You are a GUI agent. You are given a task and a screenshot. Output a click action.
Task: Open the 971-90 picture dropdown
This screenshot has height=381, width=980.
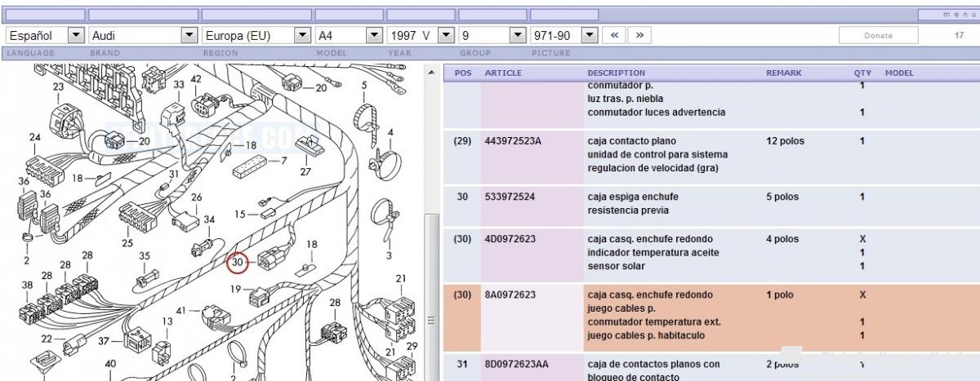(x=564, y=36)
